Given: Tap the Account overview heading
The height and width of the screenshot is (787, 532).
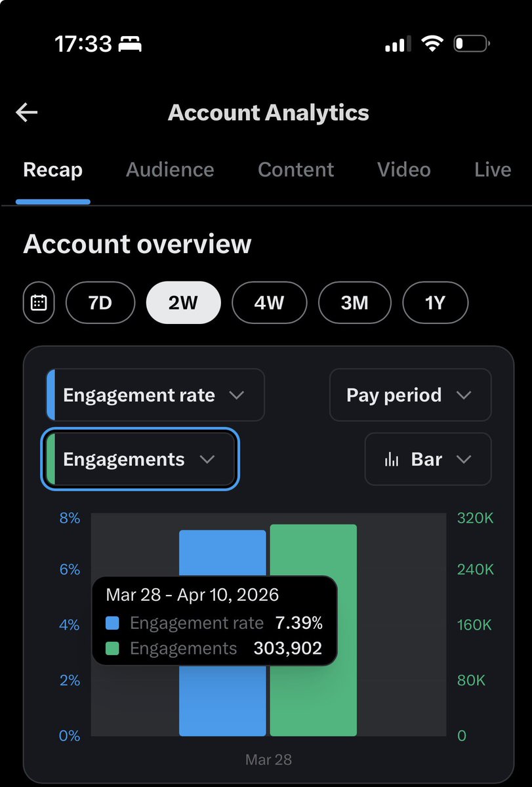Looking at the screenshot, I should pyautogui.click(x=137, y=244).
